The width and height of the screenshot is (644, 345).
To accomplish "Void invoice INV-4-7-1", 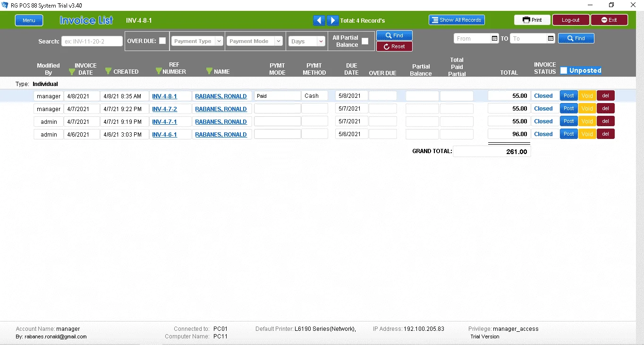I will (x=587, y=121).
